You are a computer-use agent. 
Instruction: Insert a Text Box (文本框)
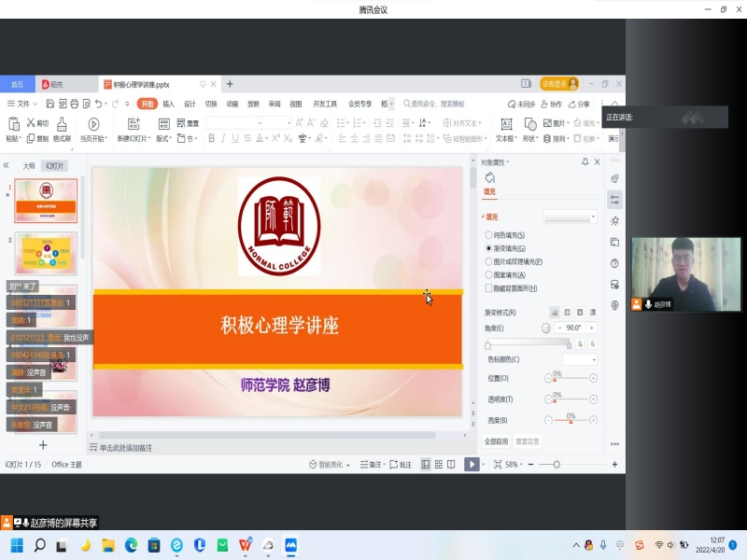click(506, 130)
